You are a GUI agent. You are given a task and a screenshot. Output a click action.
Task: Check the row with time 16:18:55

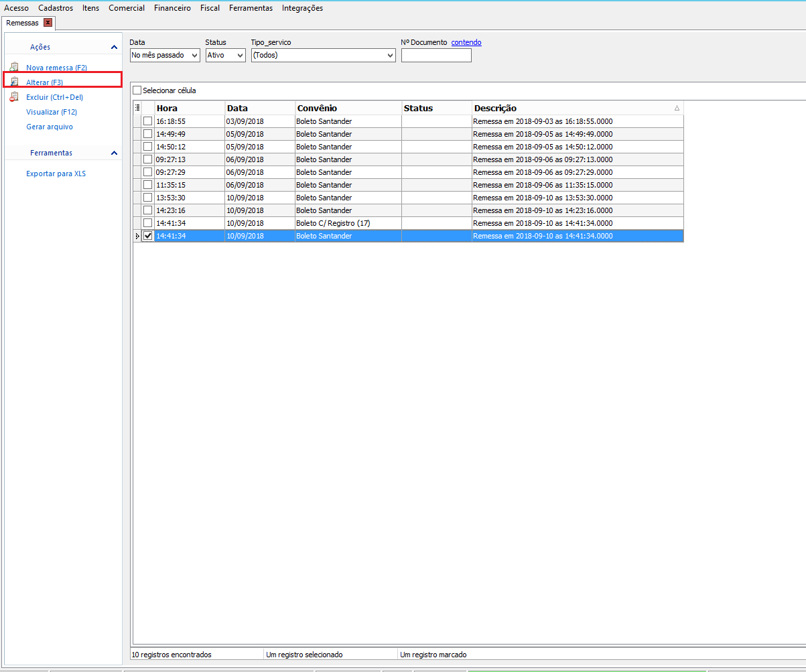(147, 121)
